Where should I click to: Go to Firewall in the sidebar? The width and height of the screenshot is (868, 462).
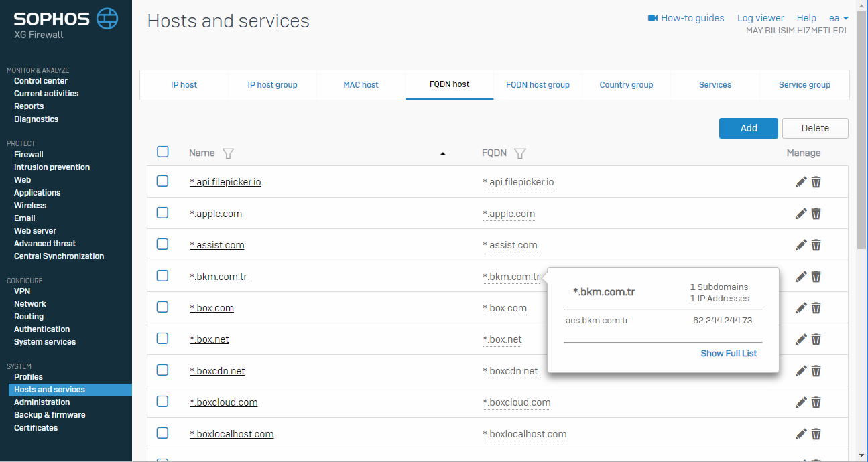[x=29, y=155]
